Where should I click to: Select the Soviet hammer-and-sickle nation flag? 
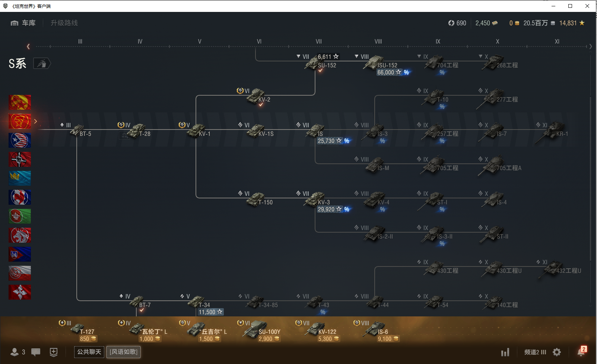click(x=20, y=121)
